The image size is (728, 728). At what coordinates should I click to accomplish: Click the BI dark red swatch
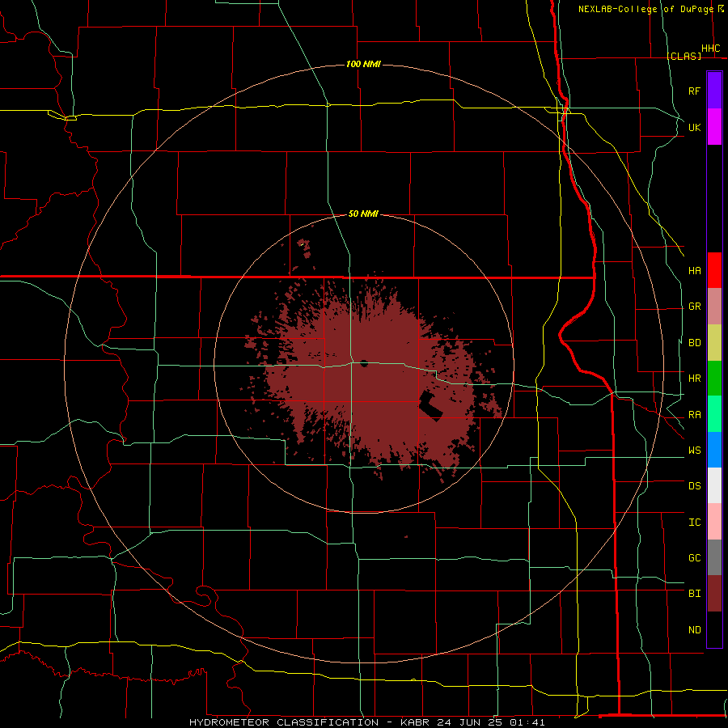[x=714, y=594]
